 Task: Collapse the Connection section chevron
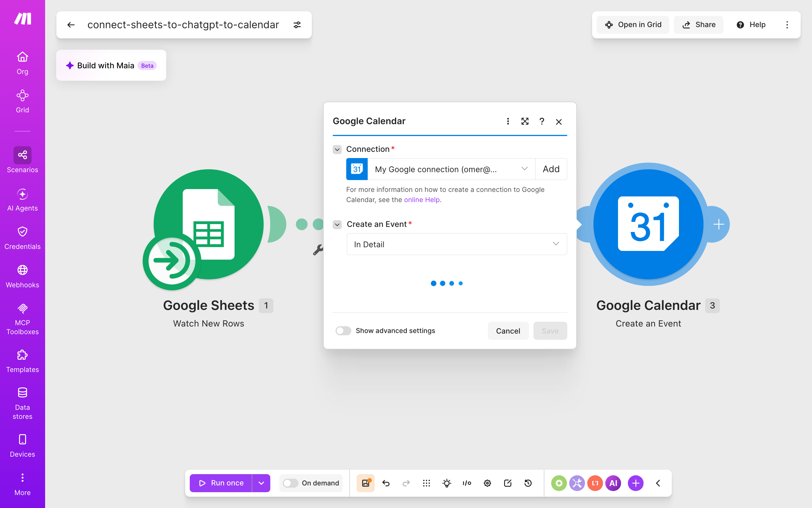click(x=337, y=149)
